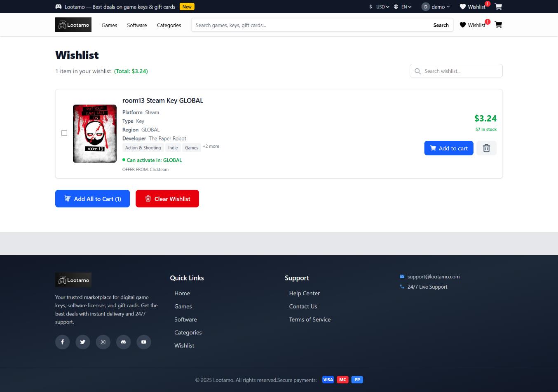Viewport: 558px width, 392px height.
Task: Click Add All to Cart button
Action: coord(92,198)
